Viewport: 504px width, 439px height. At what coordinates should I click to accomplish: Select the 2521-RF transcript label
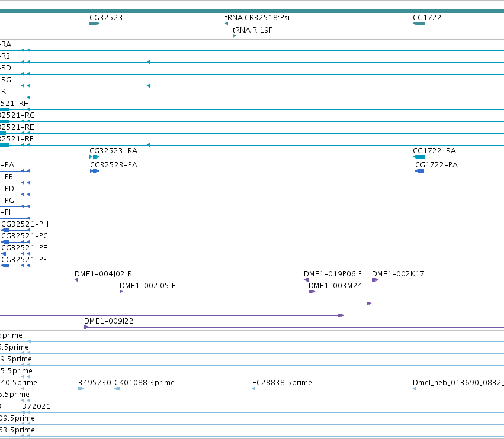tap(17, 138)
